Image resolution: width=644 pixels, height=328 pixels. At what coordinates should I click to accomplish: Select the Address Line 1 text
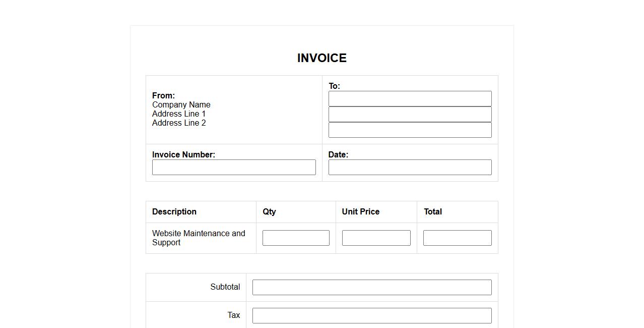pos(179,114)
